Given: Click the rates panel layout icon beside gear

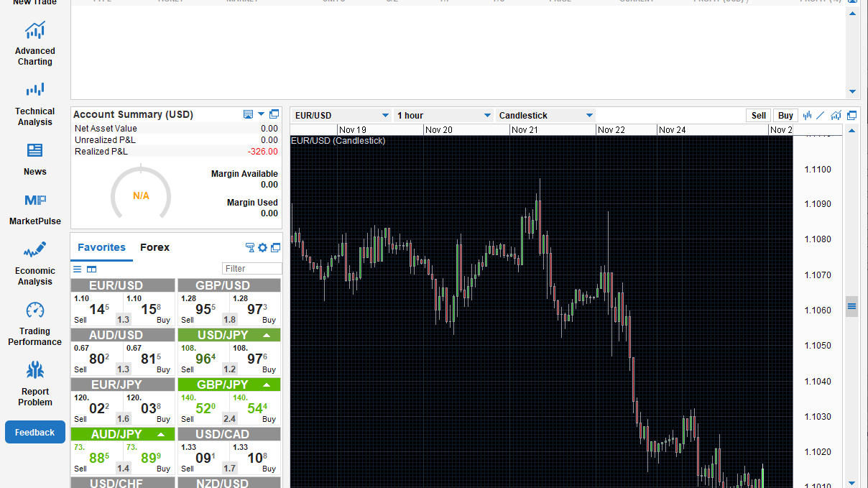Looking at the screenshot, I should pyautogui.click(x=250, y=247).
